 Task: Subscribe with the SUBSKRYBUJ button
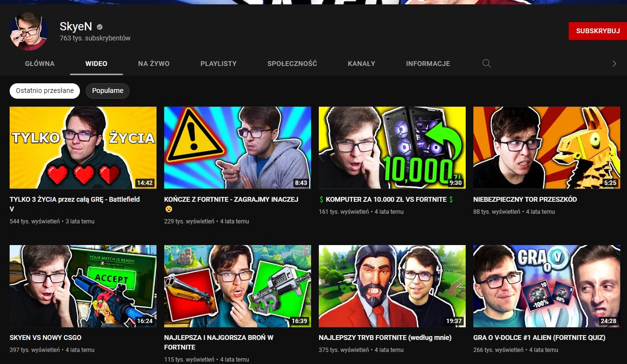coord(598,31)
